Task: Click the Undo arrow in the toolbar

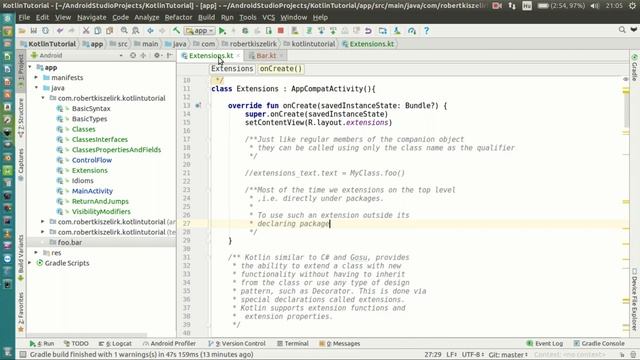Action: (x=60, y=31)
